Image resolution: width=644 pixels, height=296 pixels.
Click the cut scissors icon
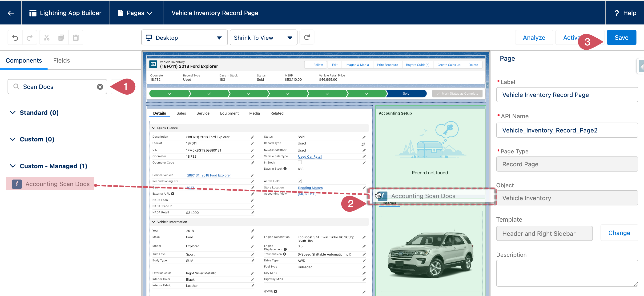[47, 37]
